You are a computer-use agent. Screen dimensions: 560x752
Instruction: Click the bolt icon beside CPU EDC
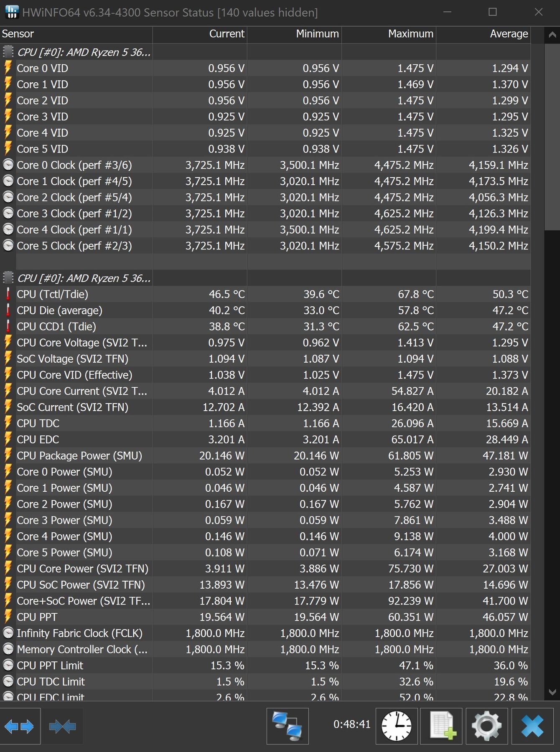tap(8, 440)
